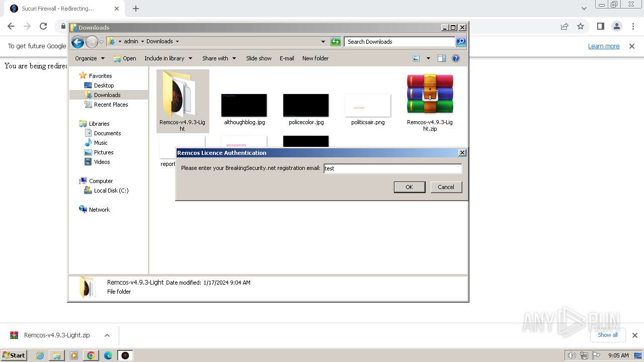
Task: Click the address bar history dropdown arrow
Action: (x=323, y=42)
